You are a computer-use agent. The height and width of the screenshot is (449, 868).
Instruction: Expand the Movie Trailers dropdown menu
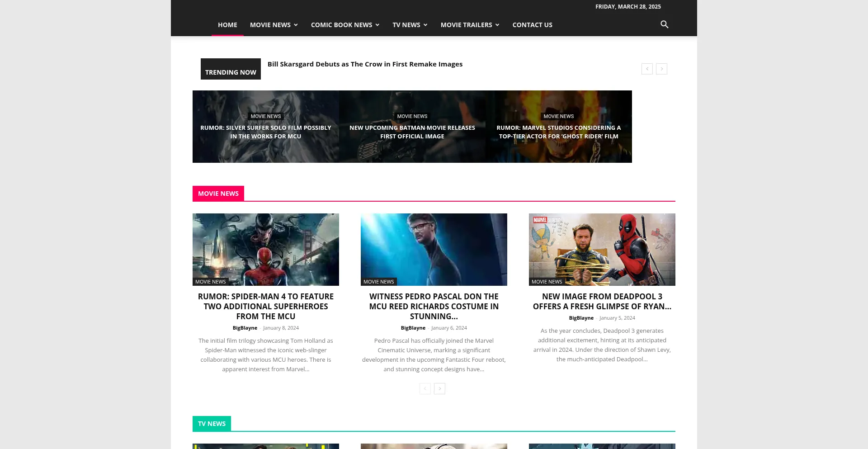click(470, 25)
